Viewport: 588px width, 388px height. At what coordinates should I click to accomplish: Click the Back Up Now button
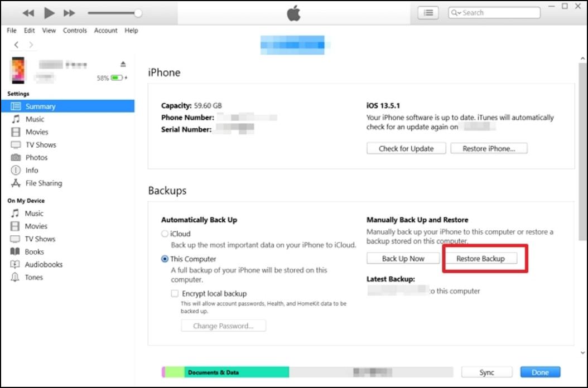click(x=403, y=259)
